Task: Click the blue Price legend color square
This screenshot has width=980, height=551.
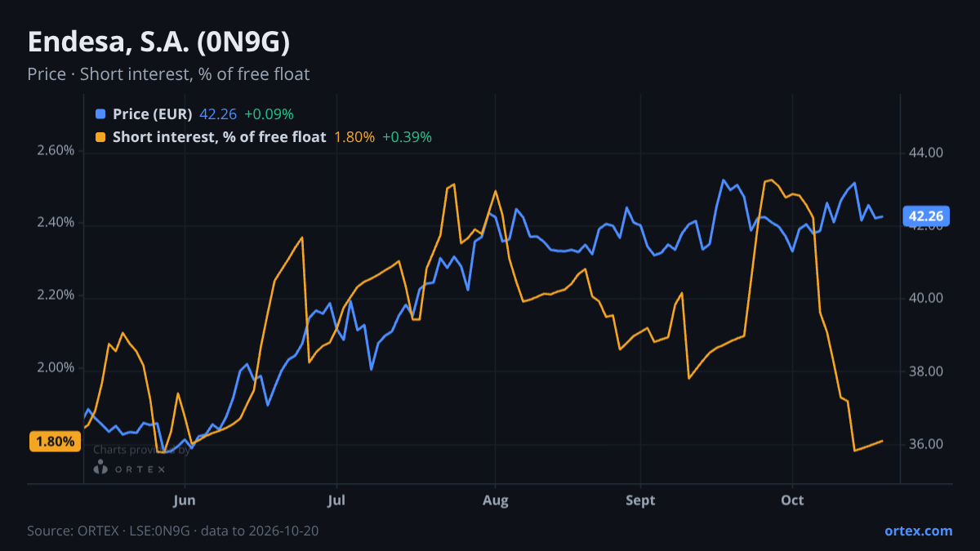Action: 100,114
